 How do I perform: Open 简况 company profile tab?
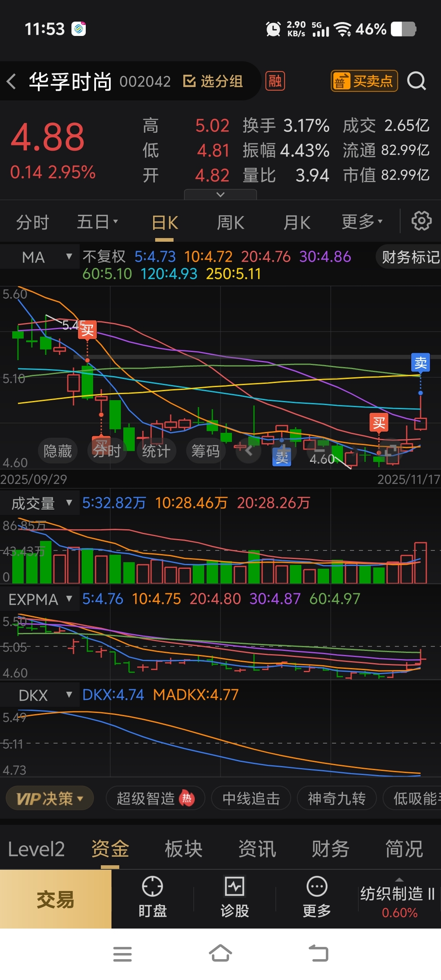click(x=404, y=849)
